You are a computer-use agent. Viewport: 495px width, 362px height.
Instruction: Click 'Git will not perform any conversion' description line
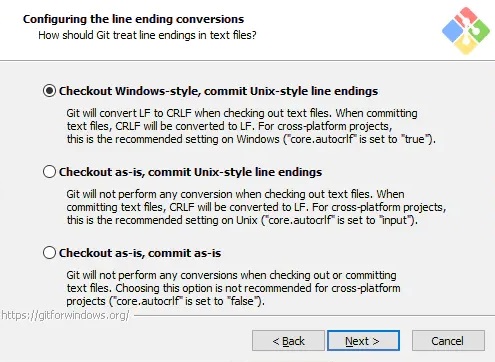235,194
